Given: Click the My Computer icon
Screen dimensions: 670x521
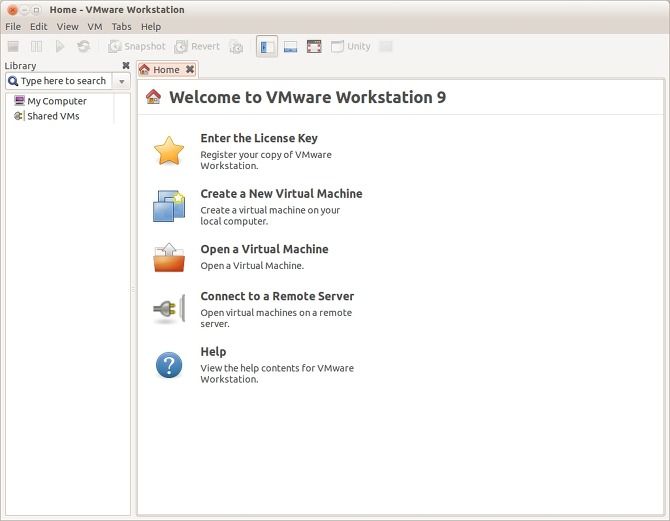Looking at the screenshot, I should (19, 100).
